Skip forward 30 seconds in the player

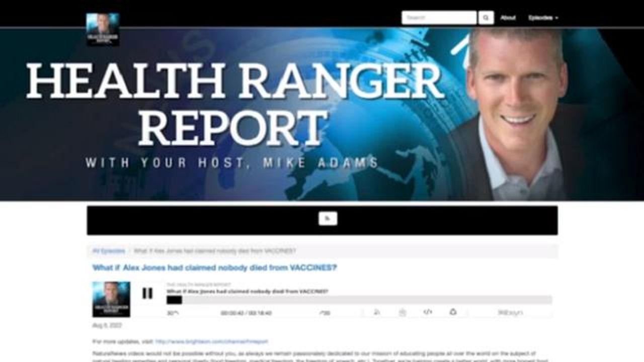coord(325,313)
